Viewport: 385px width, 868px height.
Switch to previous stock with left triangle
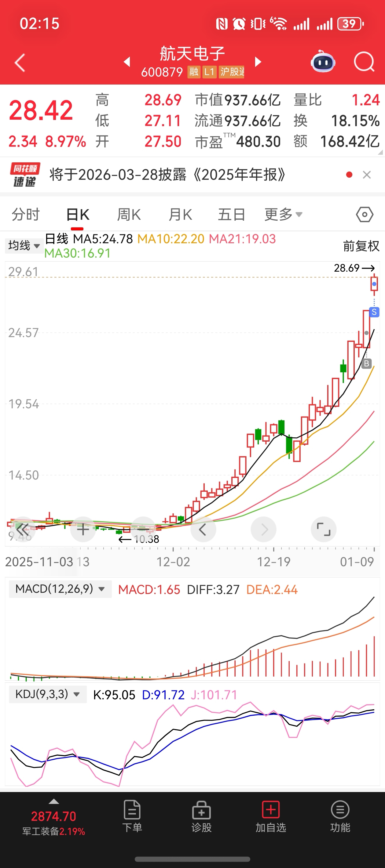(x=127, y=62)
